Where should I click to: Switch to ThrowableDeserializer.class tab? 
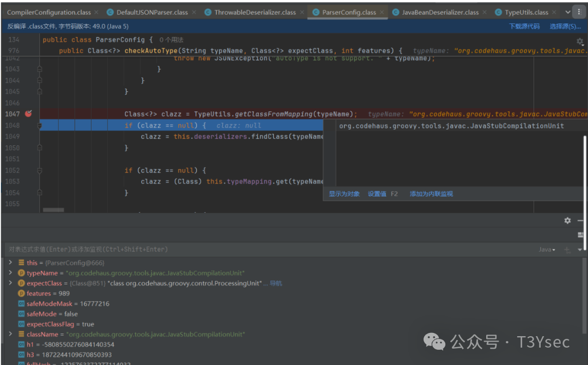[255, 13]
